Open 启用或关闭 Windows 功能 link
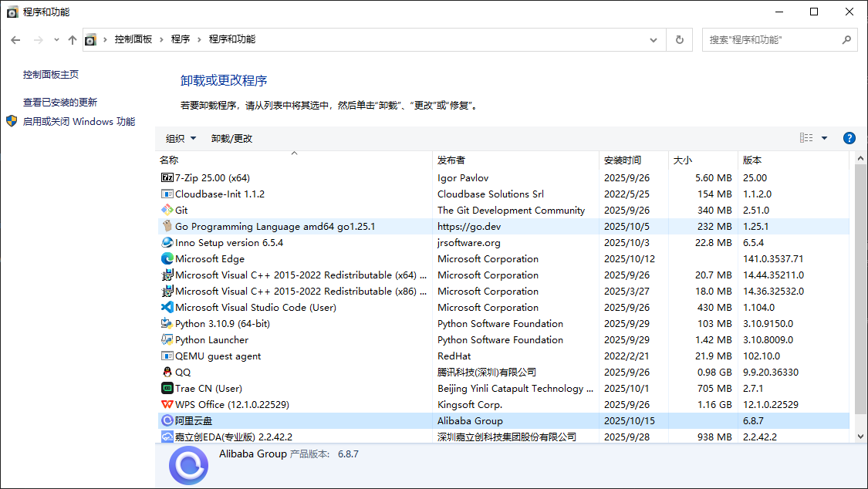The image size is (868, 489). pos(79,121)
